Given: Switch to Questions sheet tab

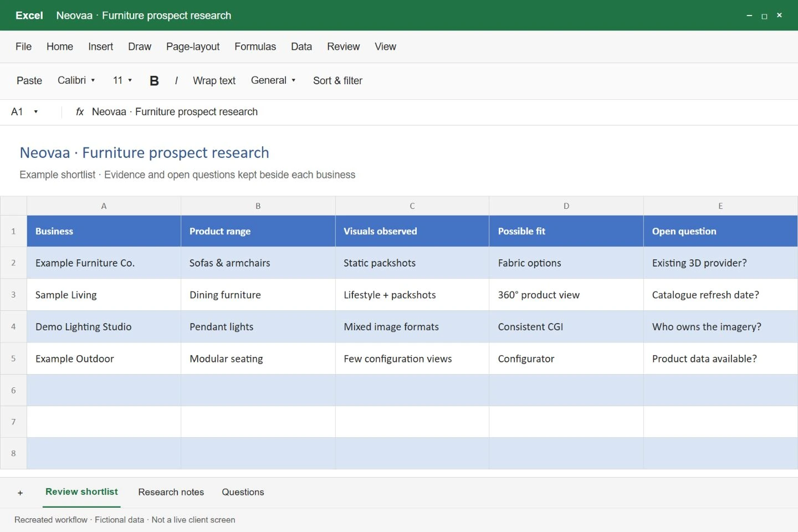Looking at the screenshot, I should point(243,492).
